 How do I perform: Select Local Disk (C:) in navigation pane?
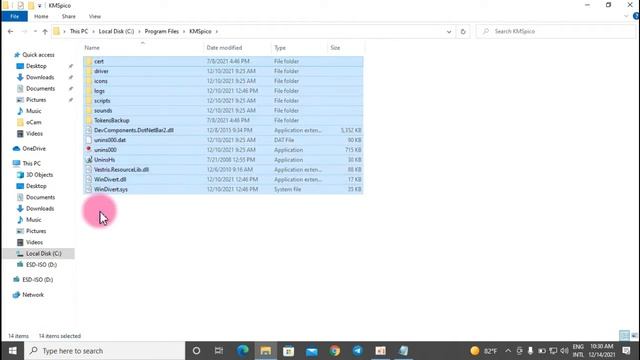click(39, 253)
